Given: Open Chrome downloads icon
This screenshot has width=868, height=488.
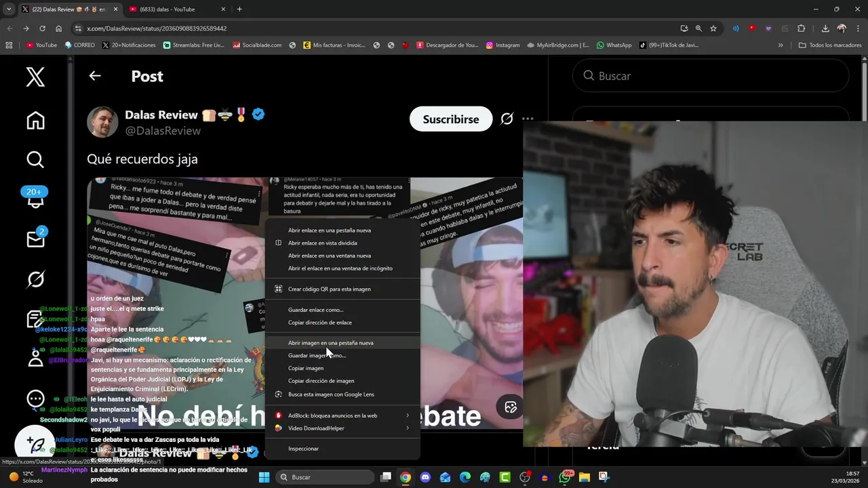Looking at the screenshot, I should [x=825, y=28].
